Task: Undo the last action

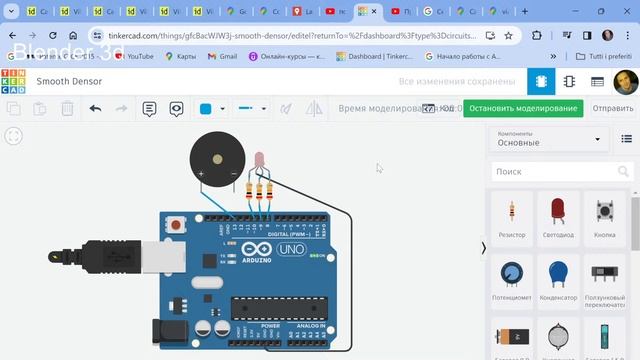Action: click(x=95, y=109)
